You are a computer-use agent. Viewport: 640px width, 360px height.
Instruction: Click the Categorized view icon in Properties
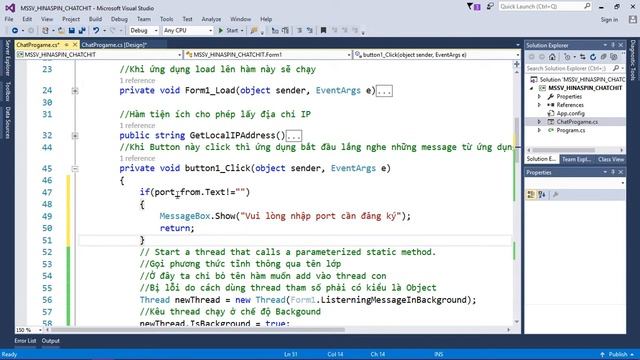pyautogui.click(x=531, y=195)
